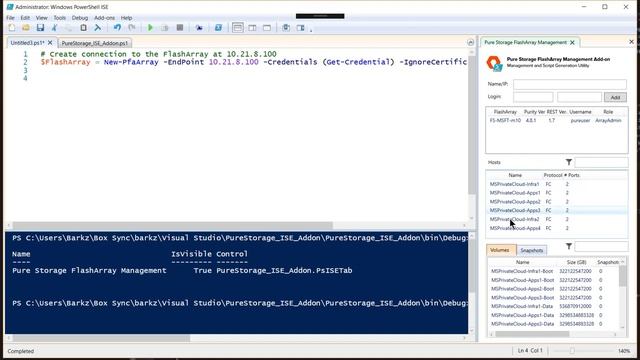Screen dimensions: 640x360
Task: Close the add-on tools pane with X
Action: click(x=631, y=42)
